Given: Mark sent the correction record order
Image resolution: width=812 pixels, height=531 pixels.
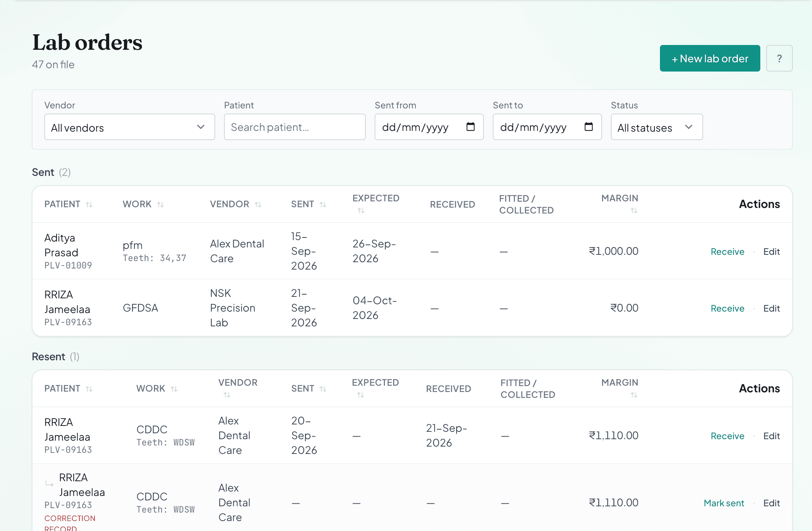Looking at the screenshot, I should point(724,503).
